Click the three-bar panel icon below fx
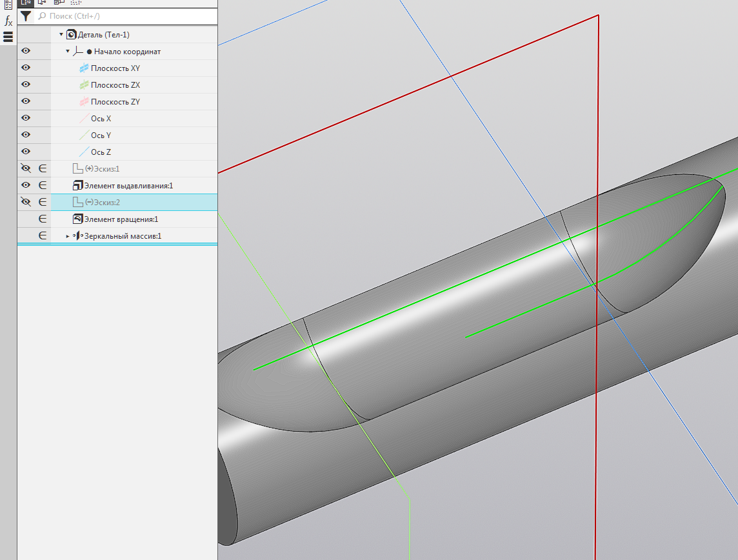Image resolution: width=738 pixels, height=560 pixels. [8, 37]
